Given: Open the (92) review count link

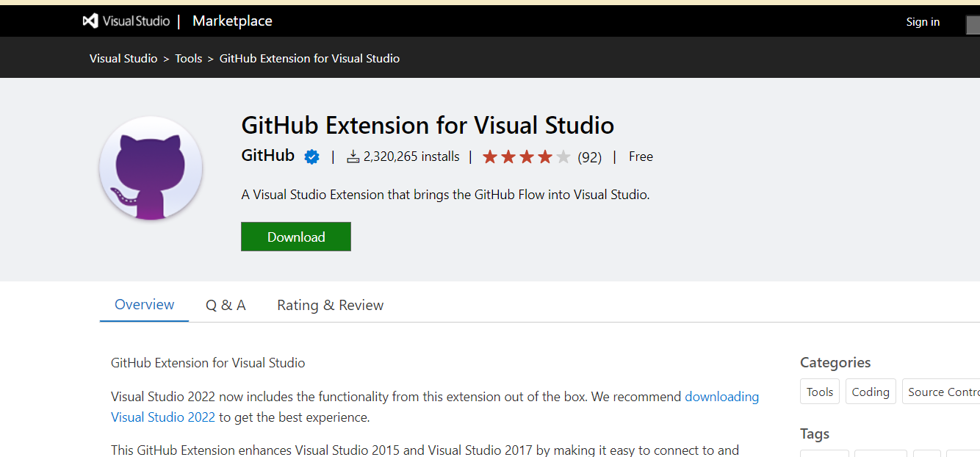Looking at the screenshot, I should click(589, 157).
